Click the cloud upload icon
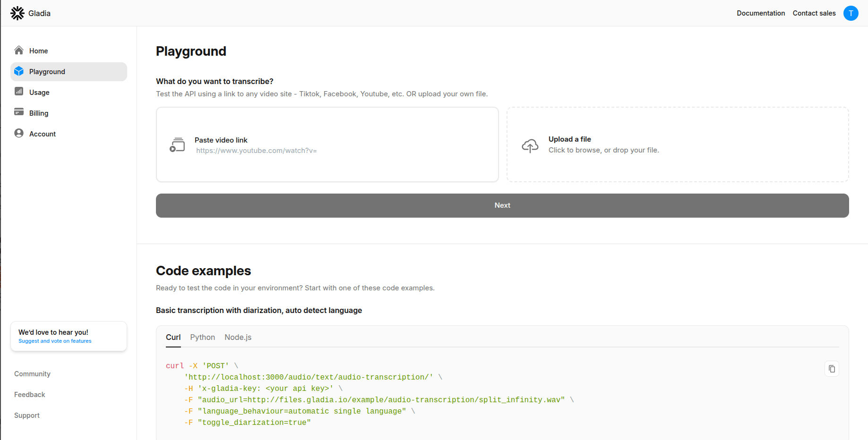The image size is (868, 440). pyautogui.click(x=530, y=146)
